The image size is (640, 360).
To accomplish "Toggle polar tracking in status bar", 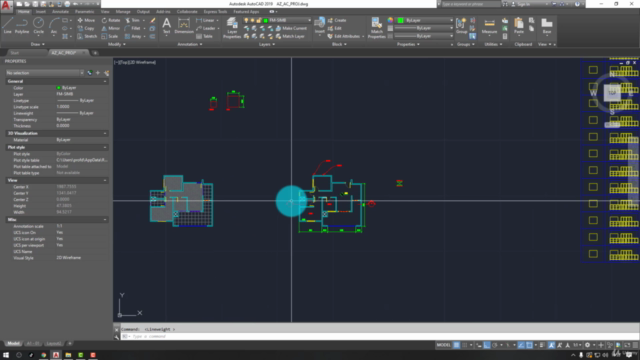I will point(495,345).
